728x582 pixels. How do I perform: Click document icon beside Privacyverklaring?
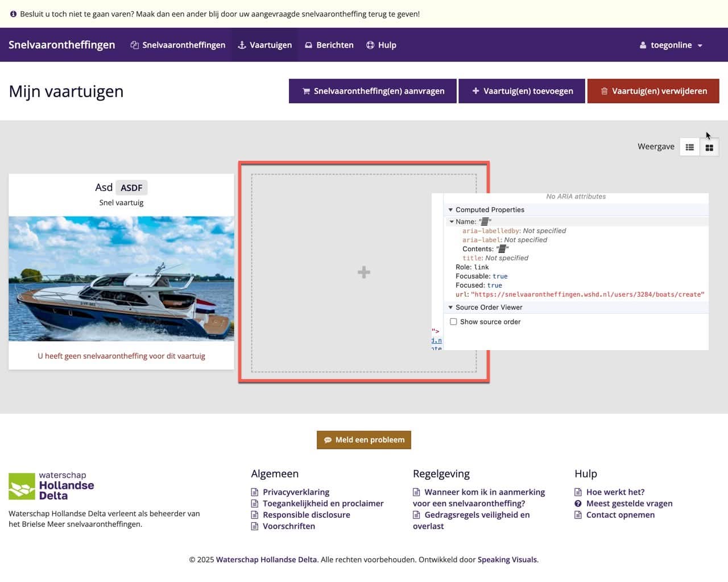255,492
